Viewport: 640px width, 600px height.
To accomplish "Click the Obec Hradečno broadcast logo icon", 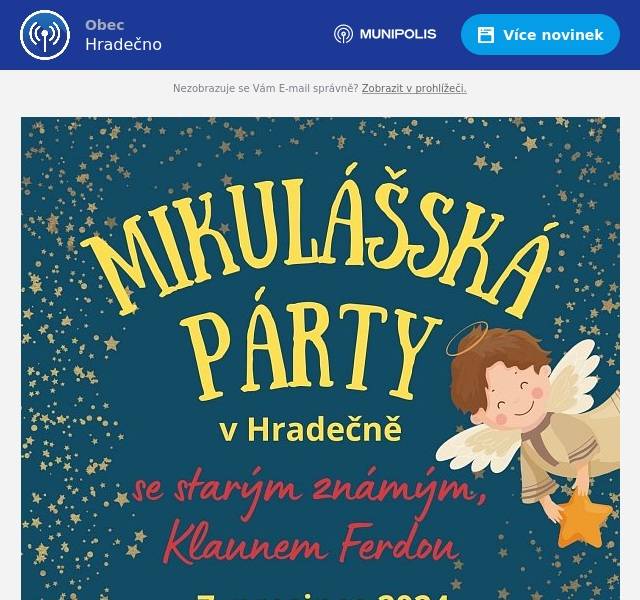I will pos(44,35).
